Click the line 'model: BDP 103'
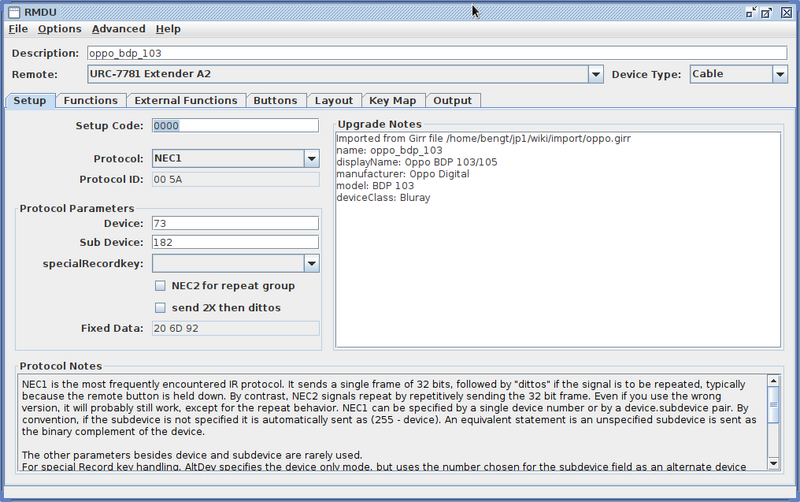 click(x=375, y=186)
